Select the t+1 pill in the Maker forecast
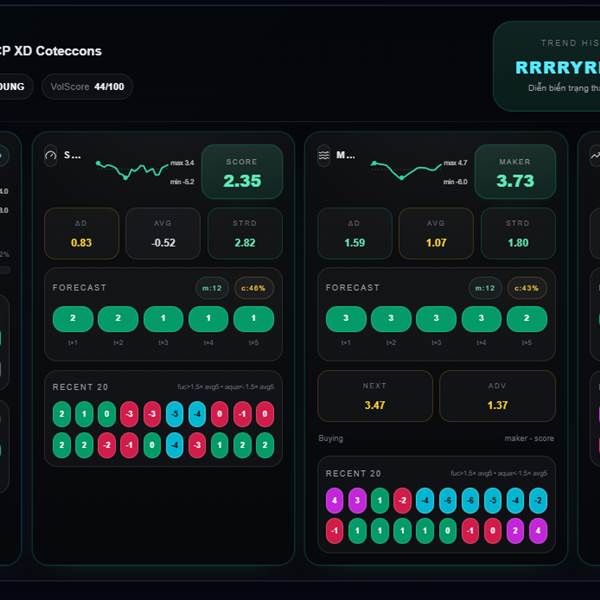 [346, 318]
